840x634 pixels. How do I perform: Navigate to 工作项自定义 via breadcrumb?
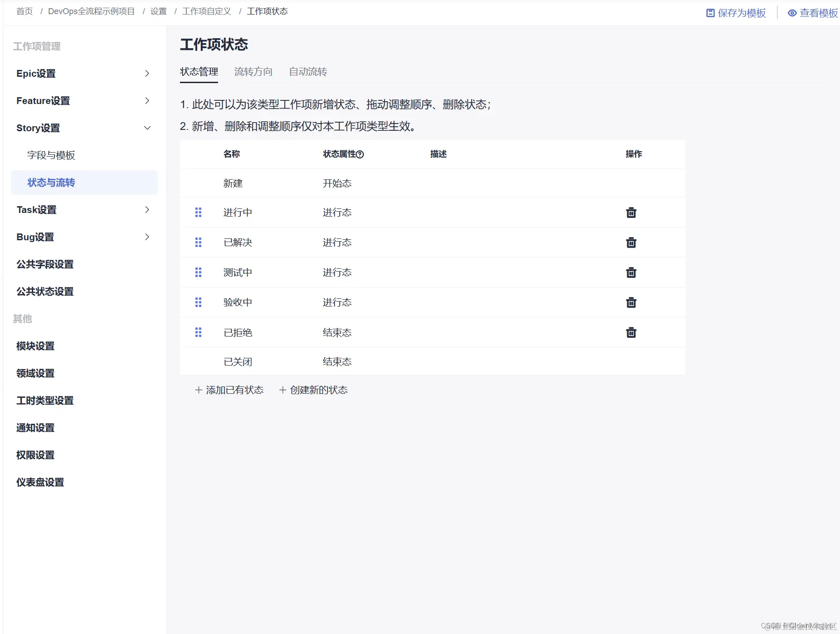206,11
